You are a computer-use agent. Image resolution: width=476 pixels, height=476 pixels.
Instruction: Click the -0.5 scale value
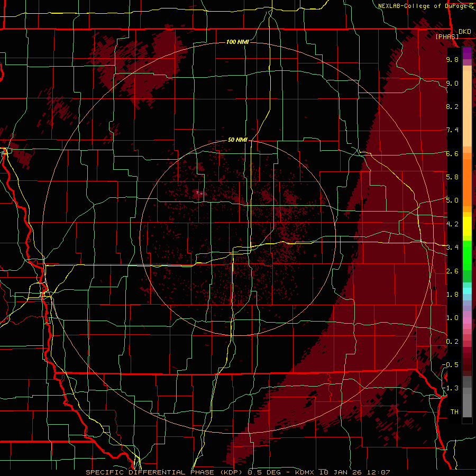coord(450,364)
